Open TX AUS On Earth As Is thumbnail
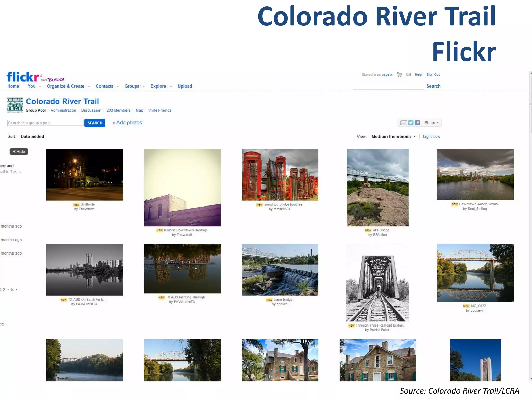532x399 pixels. pyautogui.click(x=85, y=270)
